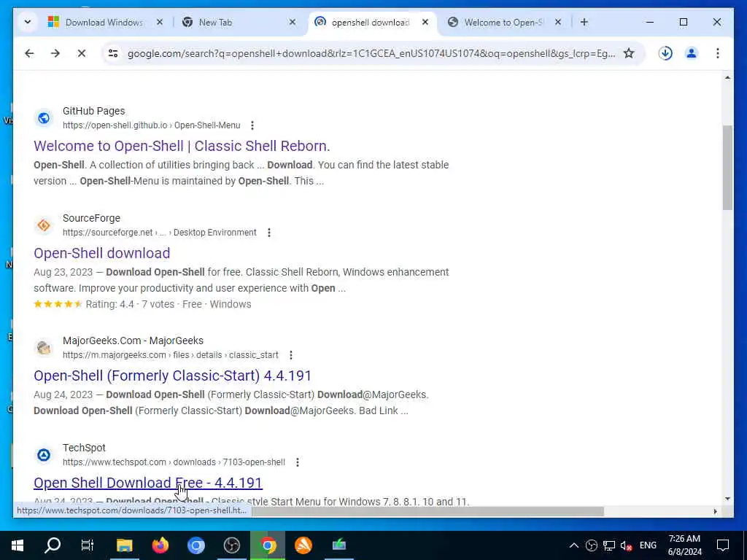Open more options for MajorGeeks result
Screen dimensions: 747x560
coord(290,355)
